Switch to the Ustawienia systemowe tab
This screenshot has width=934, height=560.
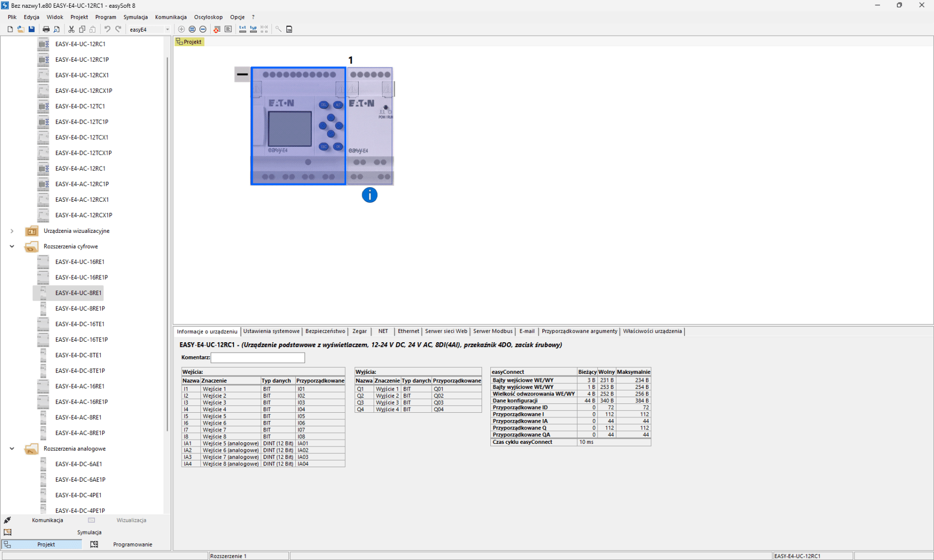[271, 331]
